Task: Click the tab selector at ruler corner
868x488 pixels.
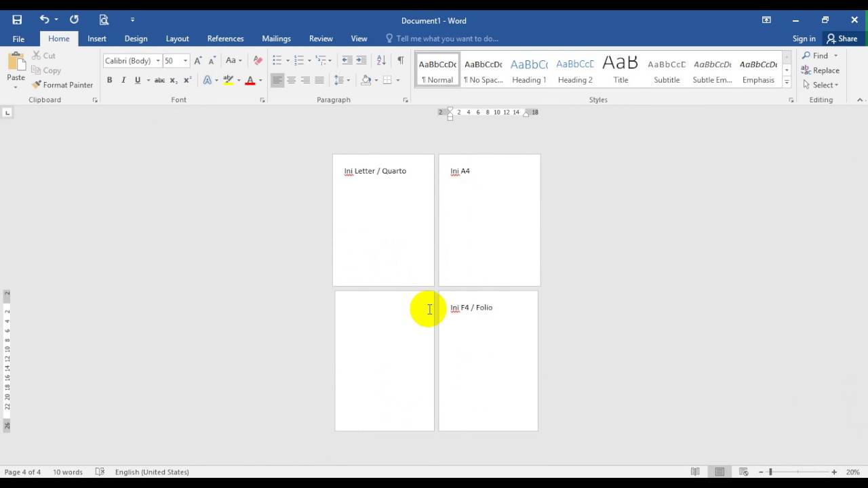Action: (7, 112)
